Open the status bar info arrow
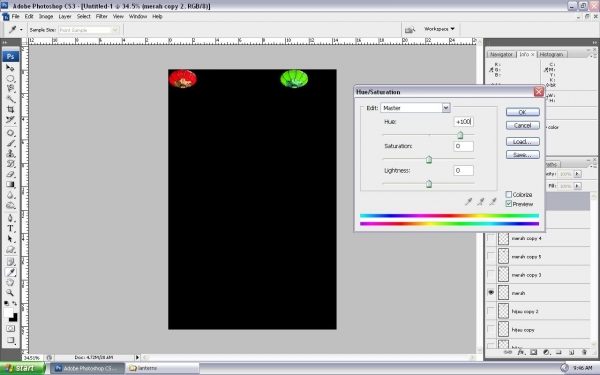This screenshot has width=600, height=375. [x=137, y=357]
